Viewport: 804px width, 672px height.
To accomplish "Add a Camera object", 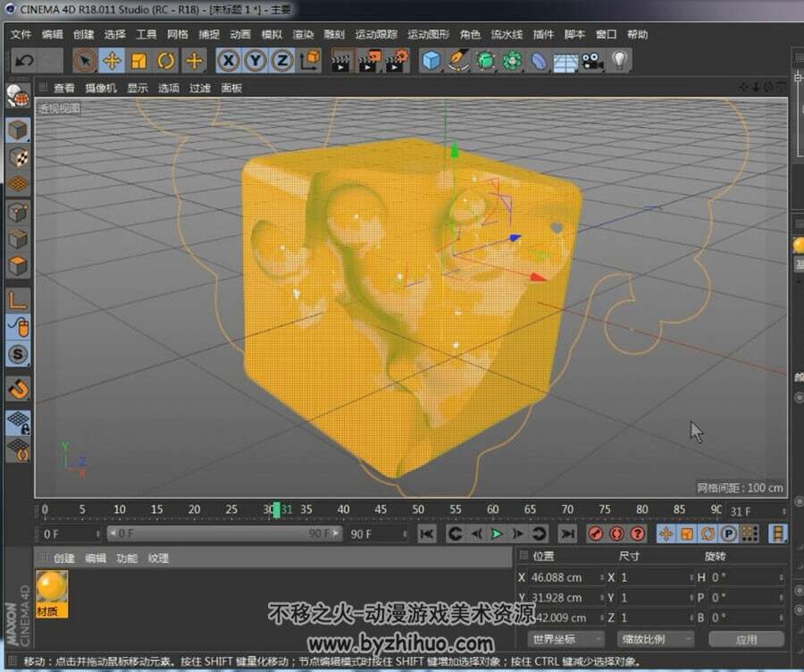I will point(592,61).
